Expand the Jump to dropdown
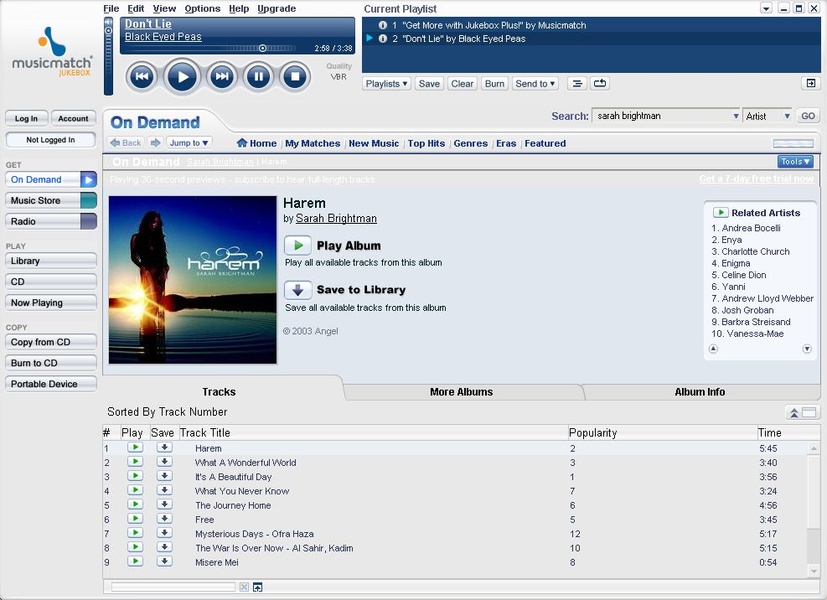 click(x=189, y=143)
